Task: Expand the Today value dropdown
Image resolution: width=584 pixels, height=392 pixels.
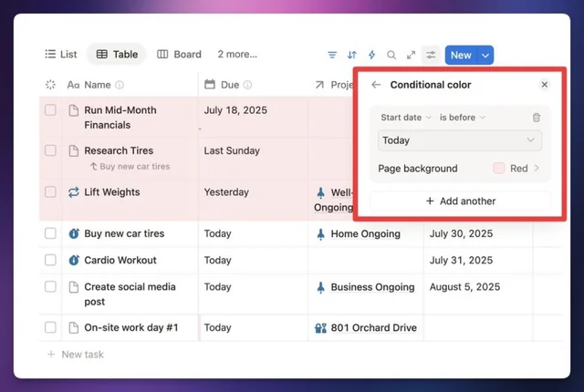Action: pyautogui.click(x=460, y=140)
